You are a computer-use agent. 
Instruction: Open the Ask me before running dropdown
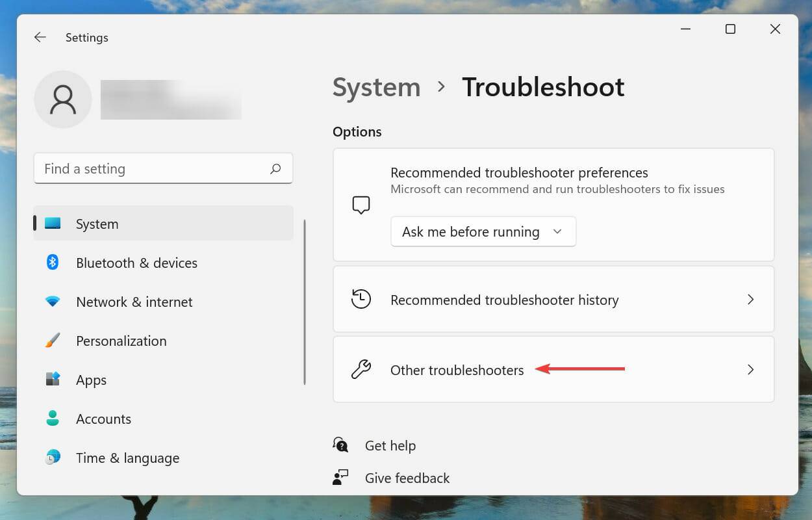point(483,231)
